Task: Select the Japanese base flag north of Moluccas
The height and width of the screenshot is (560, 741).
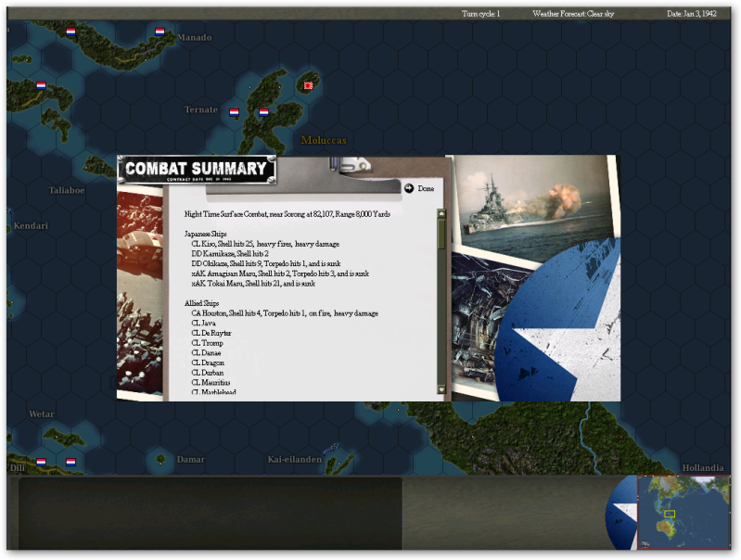Action: tap(309, 85)
